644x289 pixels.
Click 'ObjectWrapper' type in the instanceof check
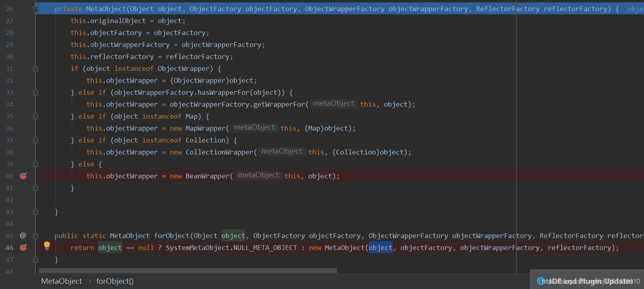[183, 68]
